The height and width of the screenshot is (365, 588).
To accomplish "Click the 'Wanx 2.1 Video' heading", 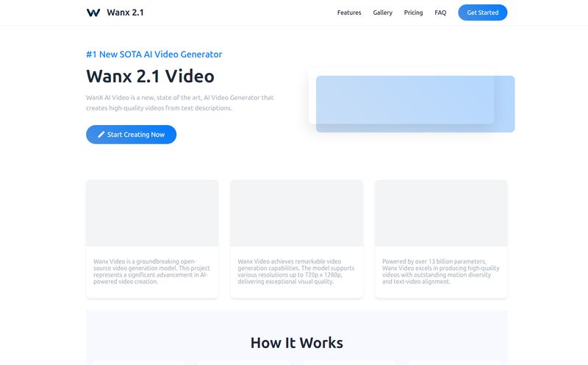I will (x=151, y=77).
